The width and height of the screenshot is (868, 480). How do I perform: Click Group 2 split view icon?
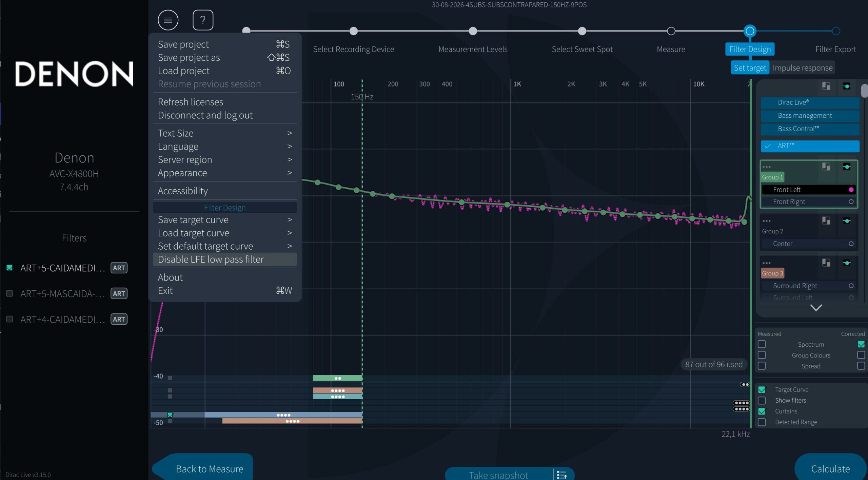click(x=826, y=221)
